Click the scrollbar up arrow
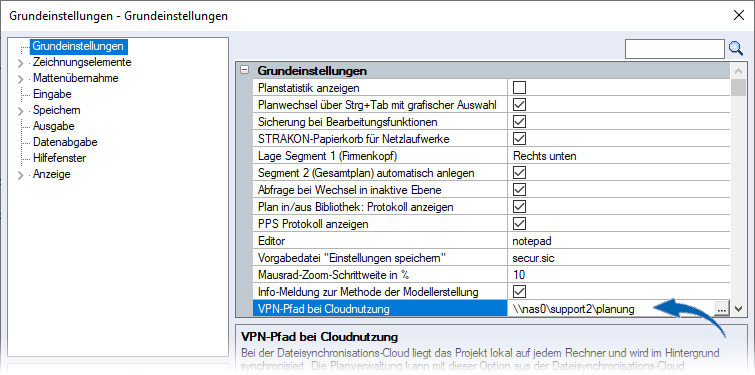This screenshot has height=375, width=755. [738, 72]
